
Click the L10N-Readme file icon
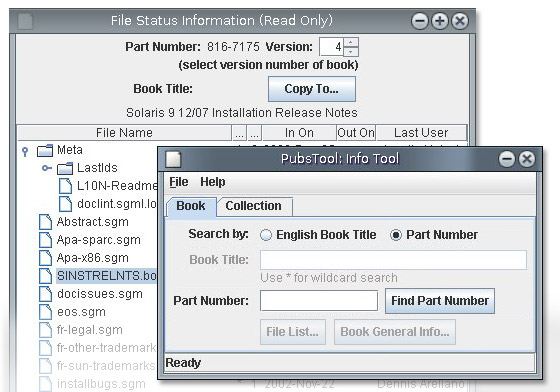point(65,186)
